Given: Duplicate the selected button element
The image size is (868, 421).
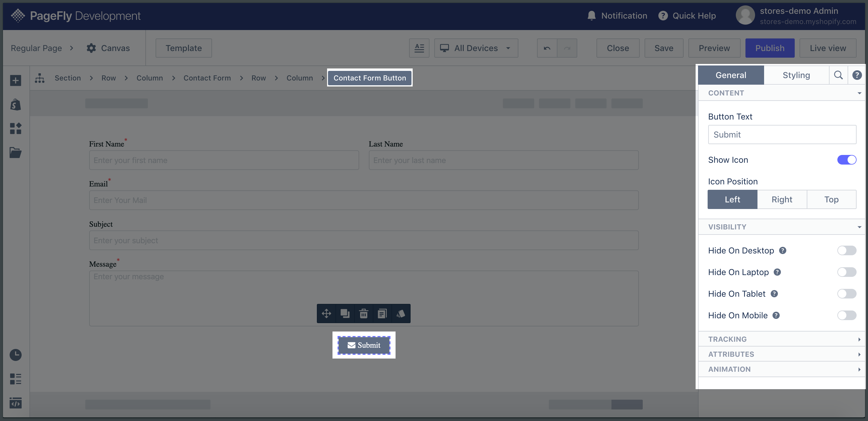Looking at the screenshot, I should [x=345, y=313].
